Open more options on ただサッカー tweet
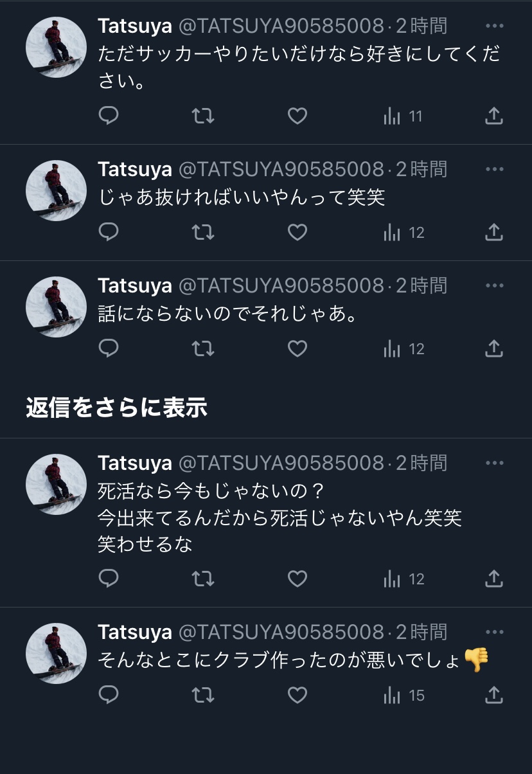The image size is (532, 774). click(x=494, y=26)
